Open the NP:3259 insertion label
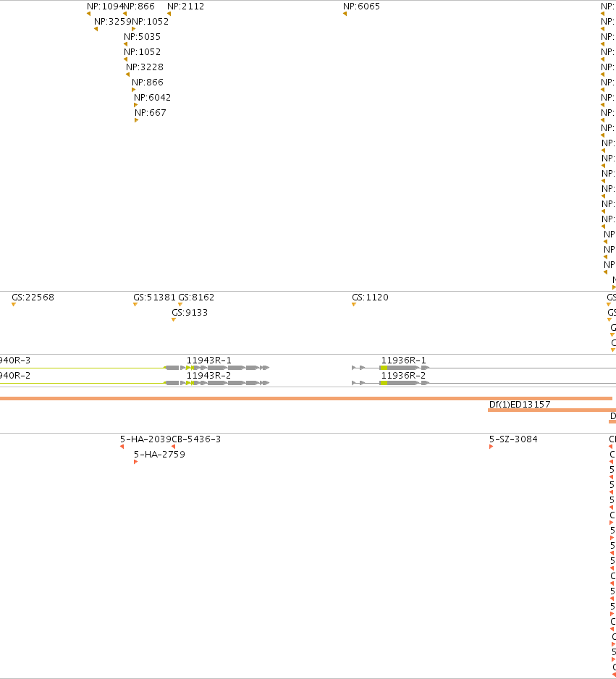The image size is (616, 679). (113, 21)
